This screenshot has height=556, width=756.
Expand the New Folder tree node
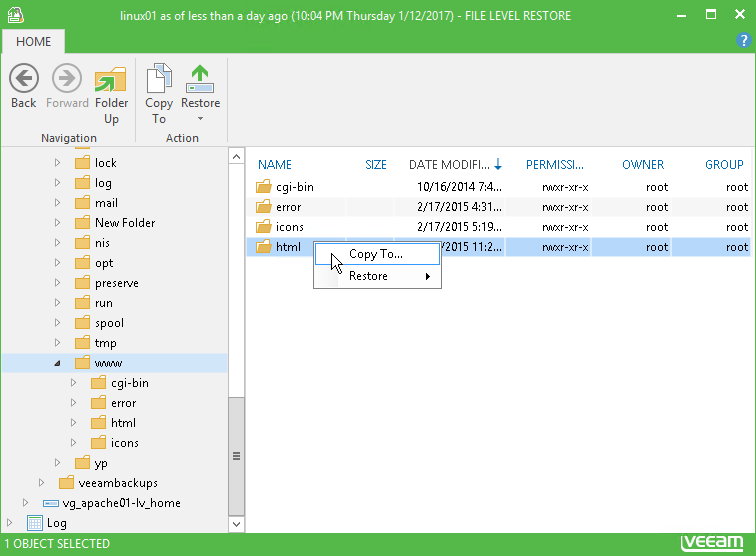[x=57, y=223]
